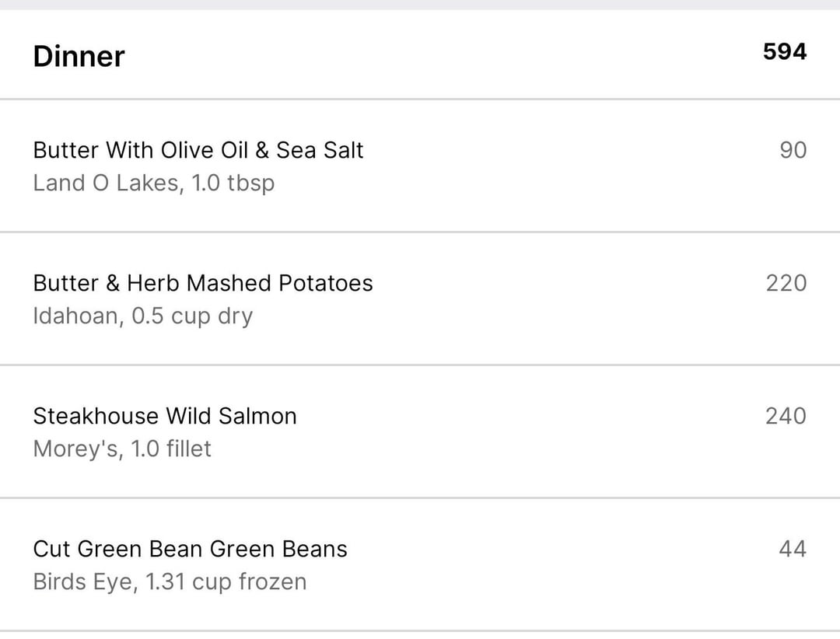Viewport: 840px width, 639px height.
Task: Open Butter & Herb Mashed Potatoes entry
Action: [x=202, y=283]
